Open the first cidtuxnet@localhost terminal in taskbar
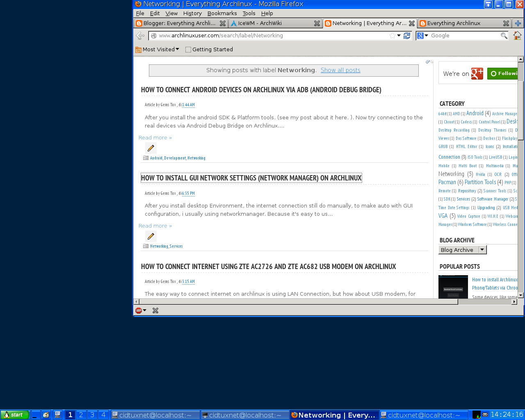525x420 pixels. 155,415
